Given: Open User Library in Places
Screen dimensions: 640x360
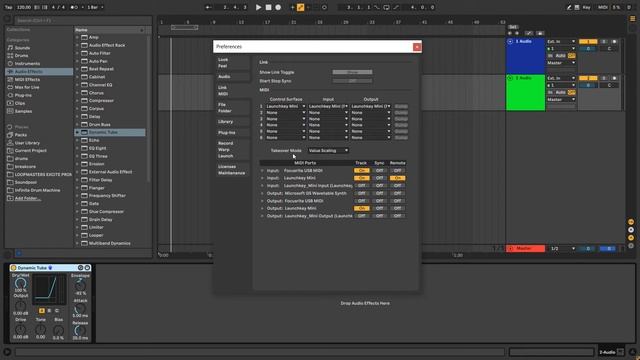Looking at the screenshot, I should (x=27, y=143).
